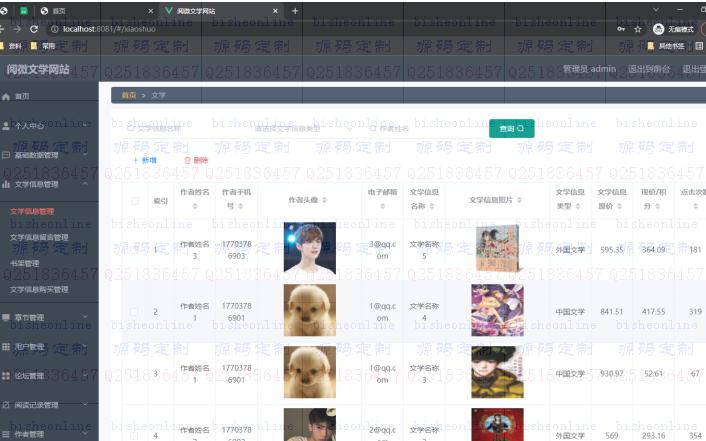Expand the 个人中心 menu chevron
Image resolution: width=706 pixels, height=441 pixels.
[85, 126]
